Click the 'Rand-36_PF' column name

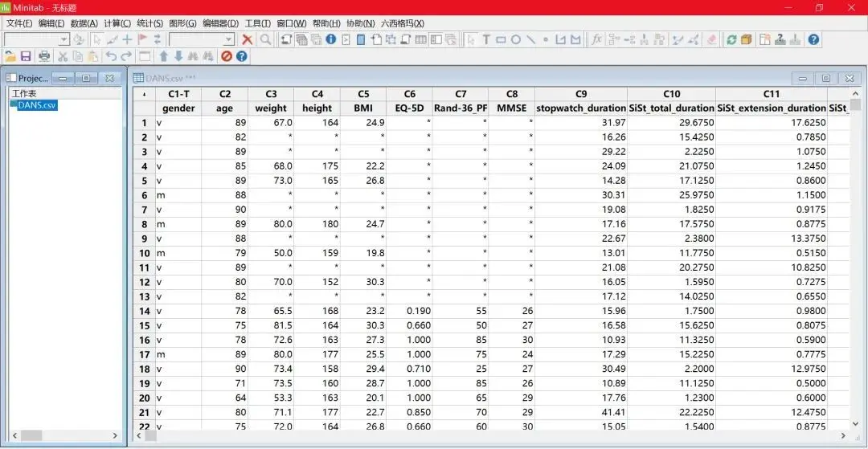click(x=461, y=108)
